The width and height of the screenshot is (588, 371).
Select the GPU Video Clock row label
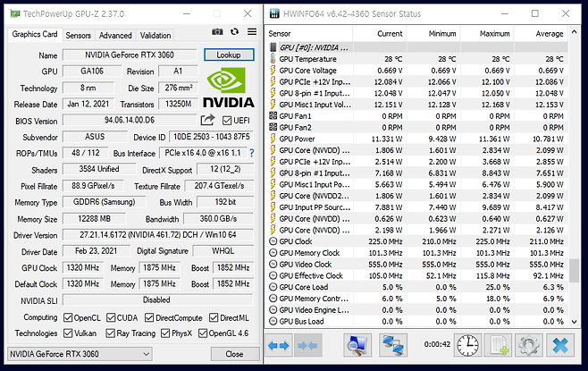pos(306,264)
